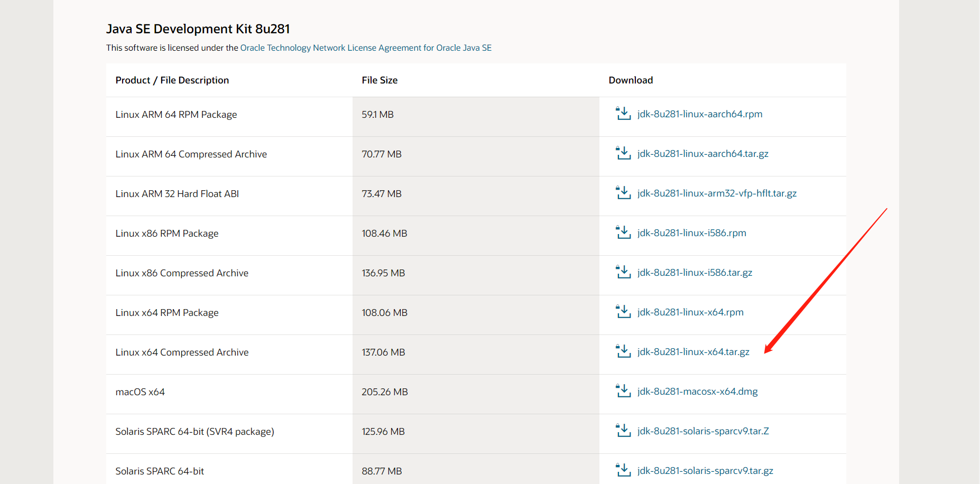Download jdk-8u281-solaris-sparcv9.tar.gz file link

[x=705, y=471]
